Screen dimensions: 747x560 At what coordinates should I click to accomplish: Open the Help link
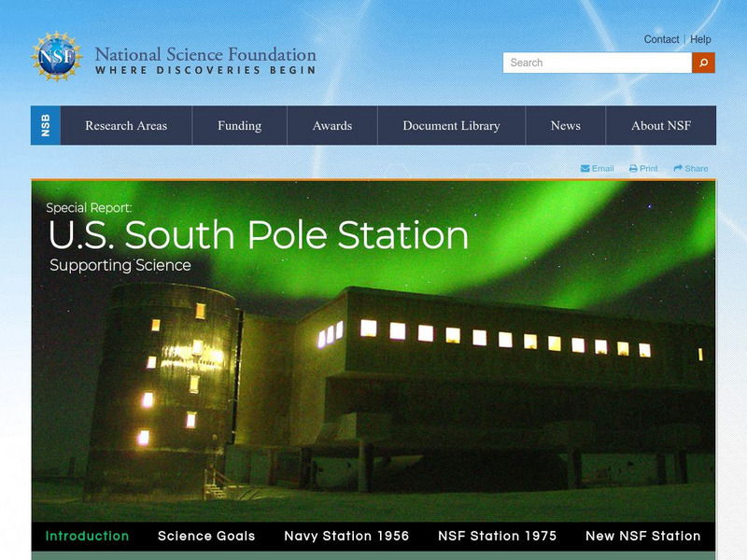click(x=700, y=39)
